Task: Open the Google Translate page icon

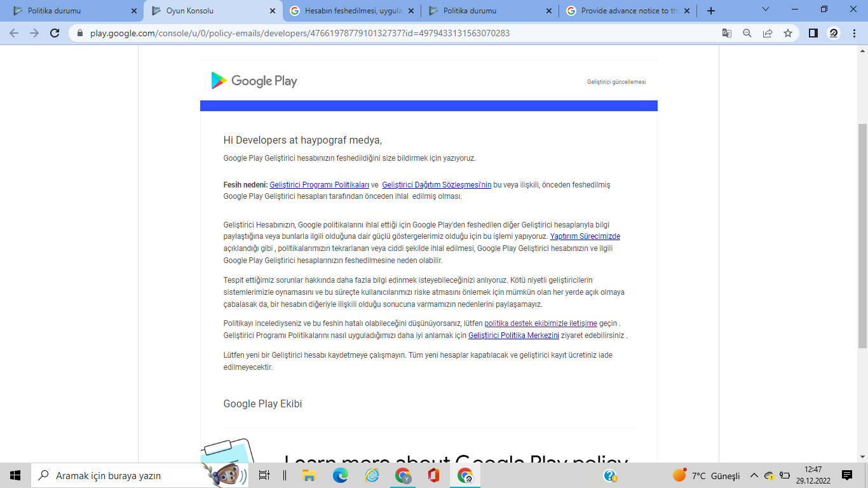Action: tap(727, 33)
